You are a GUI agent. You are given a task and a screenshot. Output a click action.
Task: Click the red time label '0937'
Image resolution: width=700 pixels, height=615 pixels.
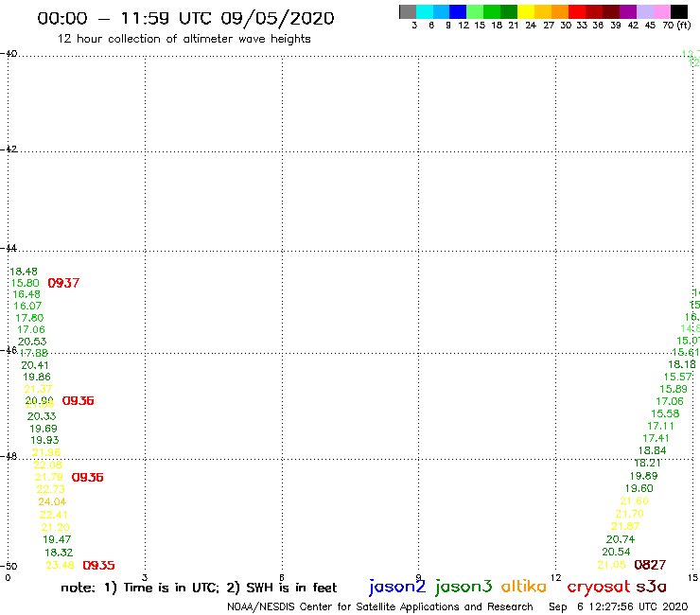[63, 283]
